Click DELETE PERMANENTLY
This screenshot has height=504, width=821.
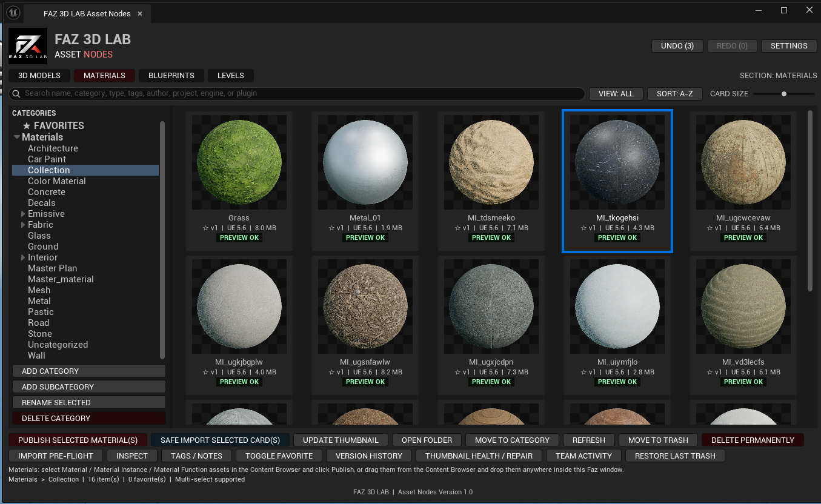753,440
